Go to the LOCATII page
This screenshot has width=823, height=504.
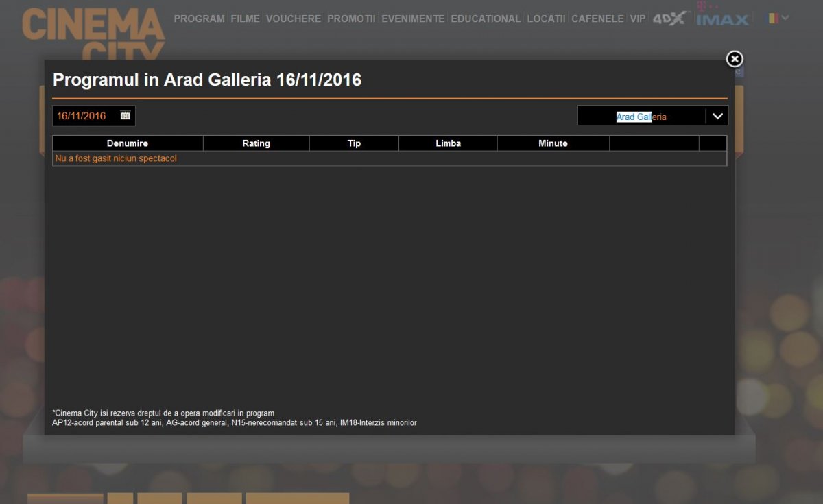click(x=546, y=19)
